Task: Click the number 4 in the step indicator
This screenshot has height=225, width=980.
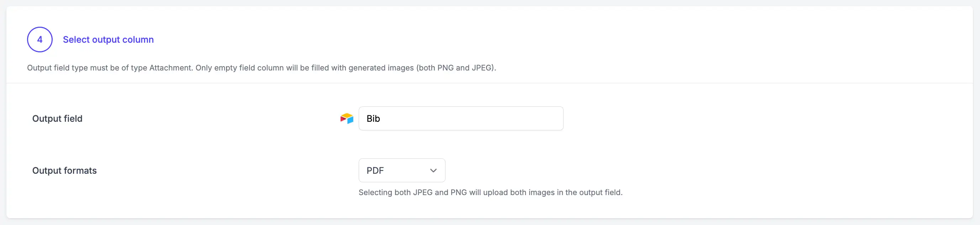Action: (x=39, y=40)
